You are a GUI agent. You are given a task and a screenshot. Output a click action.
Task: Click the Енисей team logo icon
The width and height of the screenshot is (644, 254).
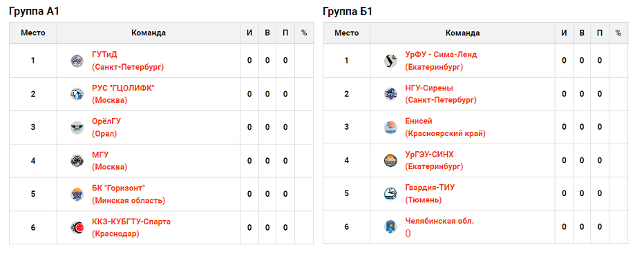390,128
